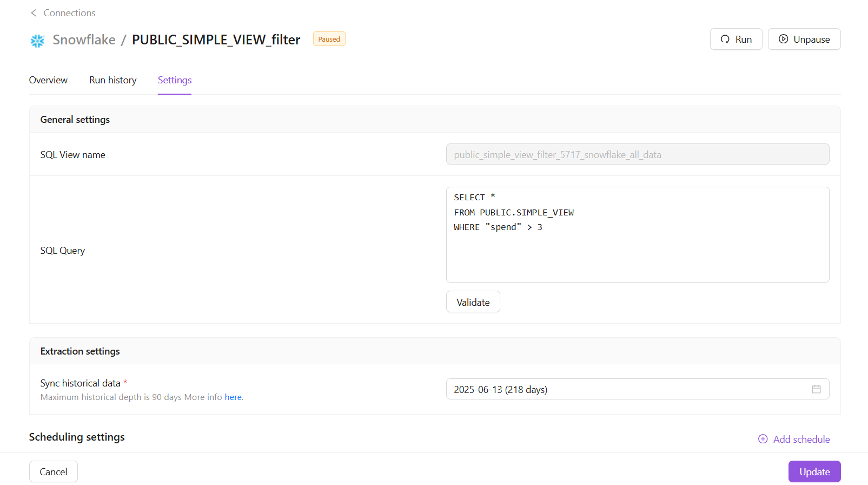Image resolution: width=868 pixels, height=485 pixels.
Task: Select the Snowflake breadcrumb text
Action: (x=84, y=40)
